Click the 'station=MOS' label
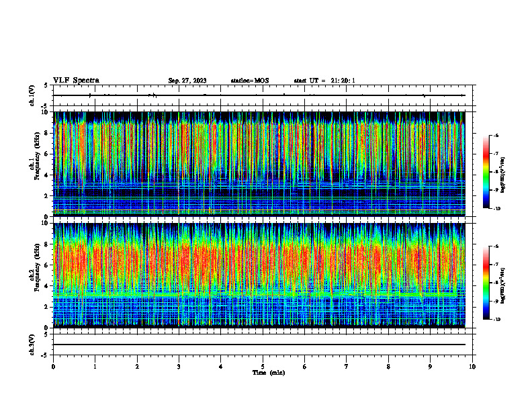The width and height of the screenshot is (532, 411). coord(250,81)
